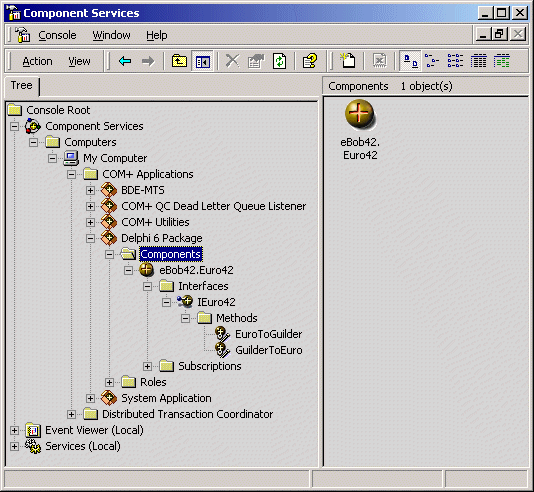
Task: Select the Large Icons view button
Action: pos(410,61)
